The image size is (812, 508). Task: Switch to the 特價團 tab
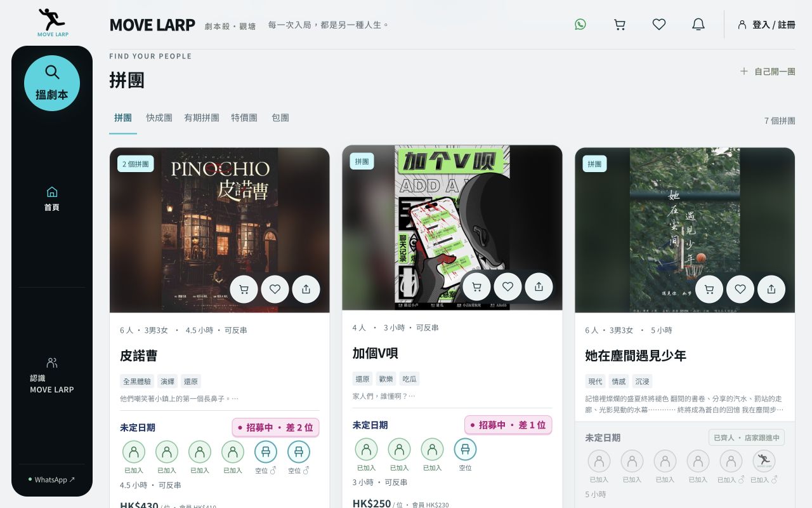coord(244,118)
